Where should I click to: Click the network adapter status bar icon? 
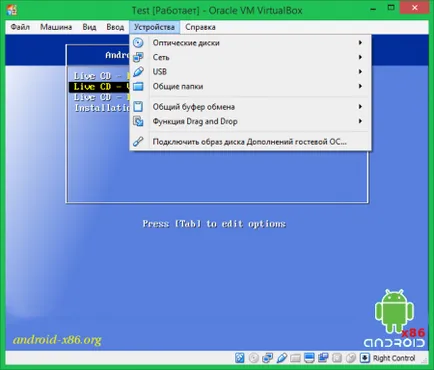(267, 358)
